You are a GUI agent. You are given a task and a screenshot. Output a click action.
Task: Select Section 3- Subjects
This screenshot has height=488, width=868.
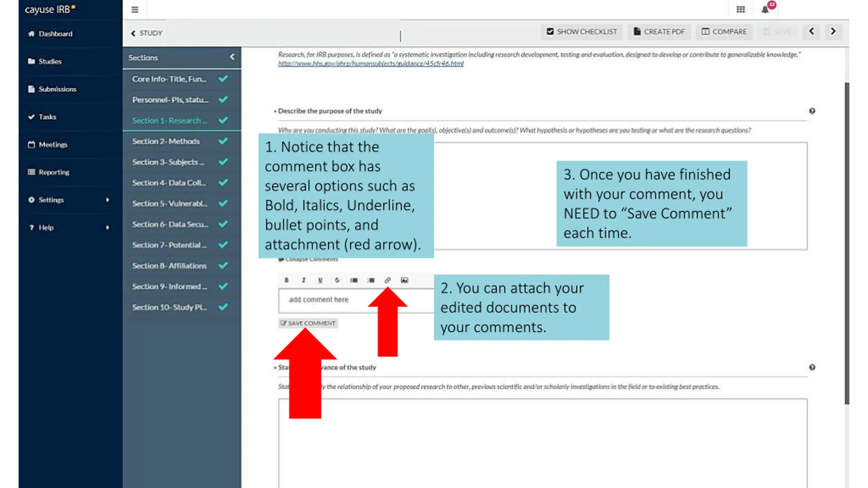tap(182, 162)
